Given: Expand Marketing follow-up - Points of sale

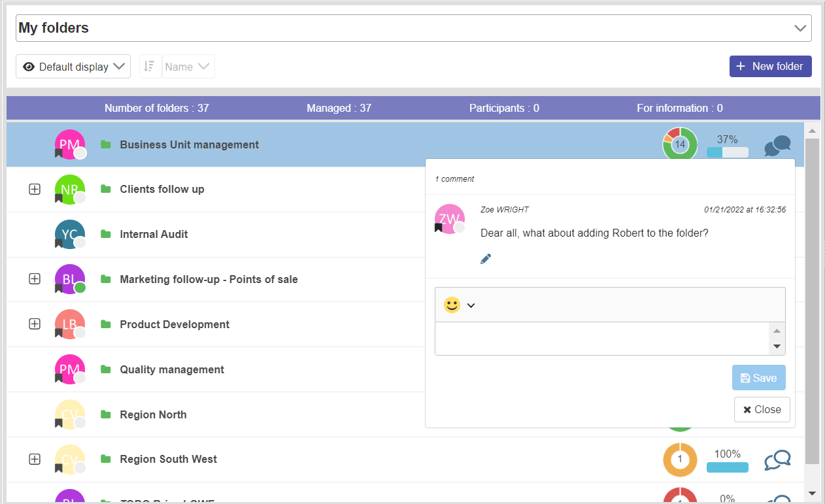Looking at the screenshot, I should (x=35, y=279).
